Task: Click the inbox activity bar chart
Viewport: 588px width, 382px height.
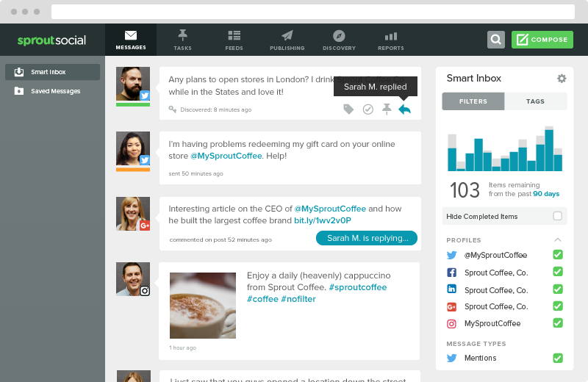Action: 505,149
